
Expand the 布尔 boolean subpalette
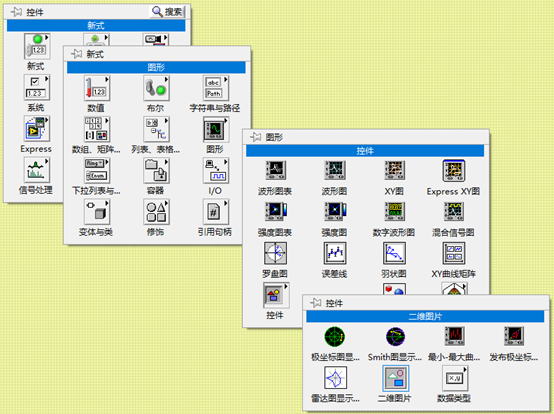click(x=156, y=88)
